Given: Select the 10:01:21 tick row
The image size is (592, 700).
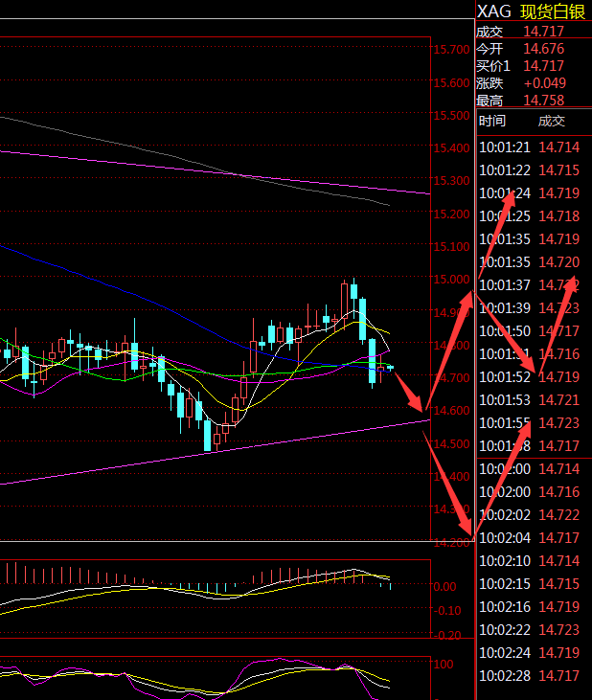Looking at the screenshot, I should click(529, 147).
